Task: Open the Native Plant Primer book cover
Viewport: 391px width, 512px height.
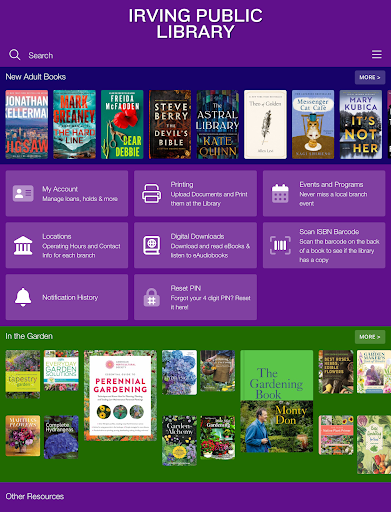Action: pyautogui.click(x=336, y=435)
